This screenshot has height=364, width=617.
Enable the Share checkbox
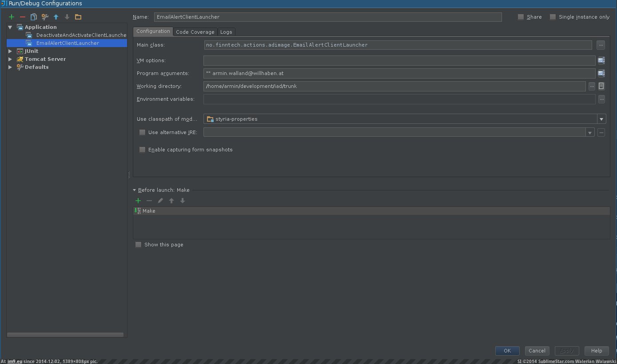tap(521, 17)
